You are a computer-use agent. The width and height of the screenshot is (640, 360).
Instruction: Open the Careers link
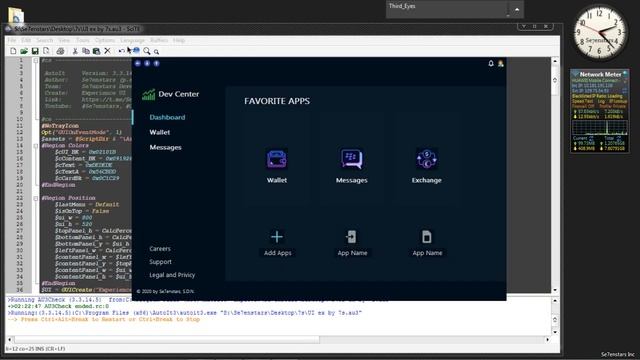160,249
